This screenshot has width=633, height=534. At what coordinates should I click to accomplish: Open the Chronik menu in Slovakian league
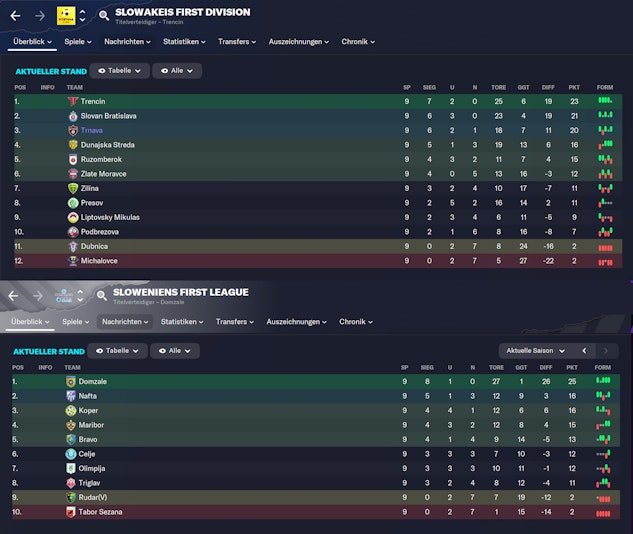click(x=357, y=42)
